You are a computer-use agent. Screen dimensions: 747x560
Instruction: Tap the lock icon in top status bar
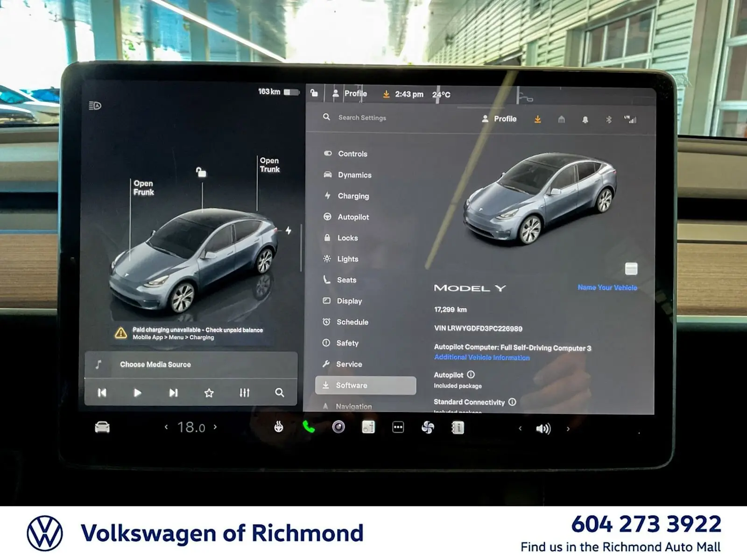click(x=314, y=93)
